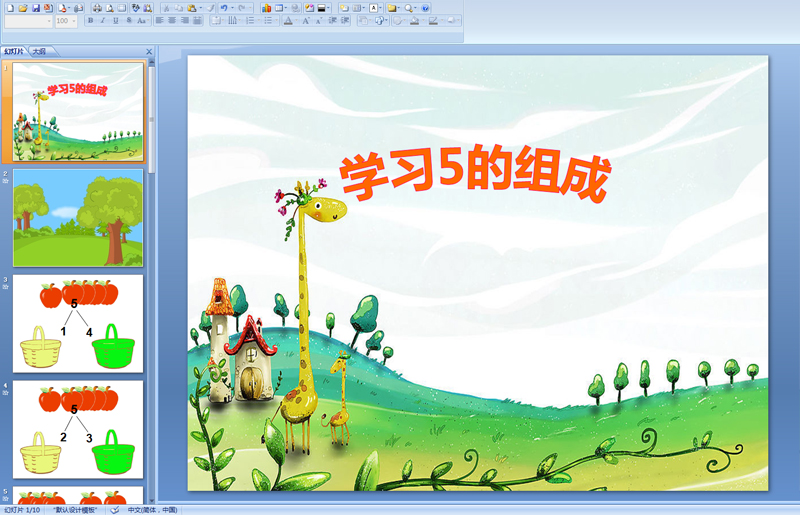This screenshot has width=800, height=515.
Task: Open a file using the folder icon
Action: click(23, 8)
